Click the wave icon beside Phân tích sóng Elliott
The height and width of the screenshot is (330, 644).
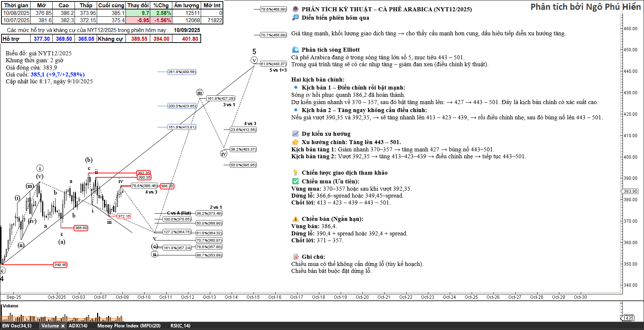pyautogui.click(x=295, y=50)
